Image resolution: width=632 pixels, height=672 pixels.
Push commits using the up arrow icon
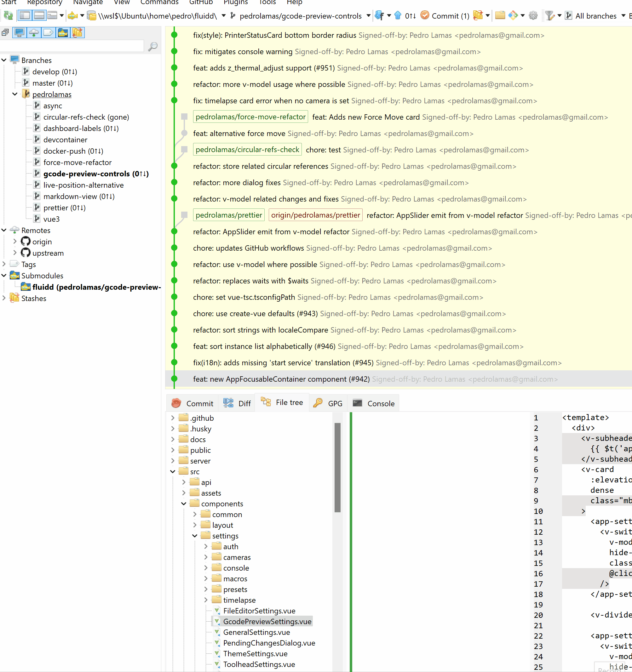point(398,15)
